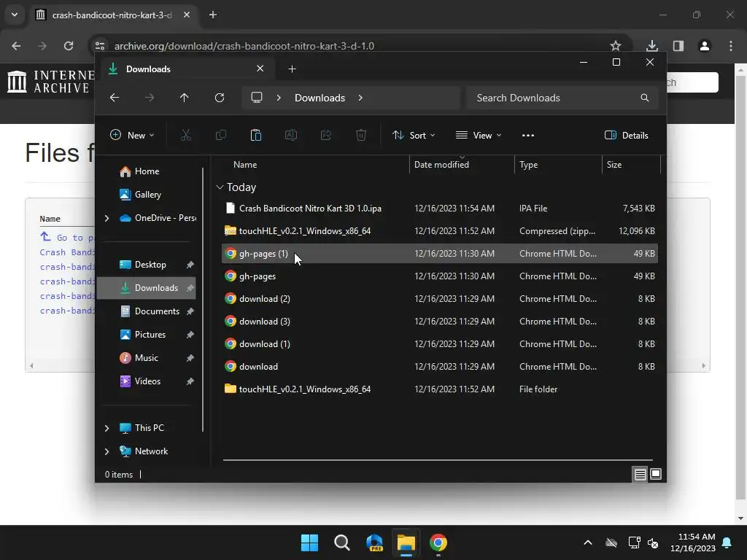The image size is (747, 560).
Task: Open Chrome profile icon
Action: [704, 46]
